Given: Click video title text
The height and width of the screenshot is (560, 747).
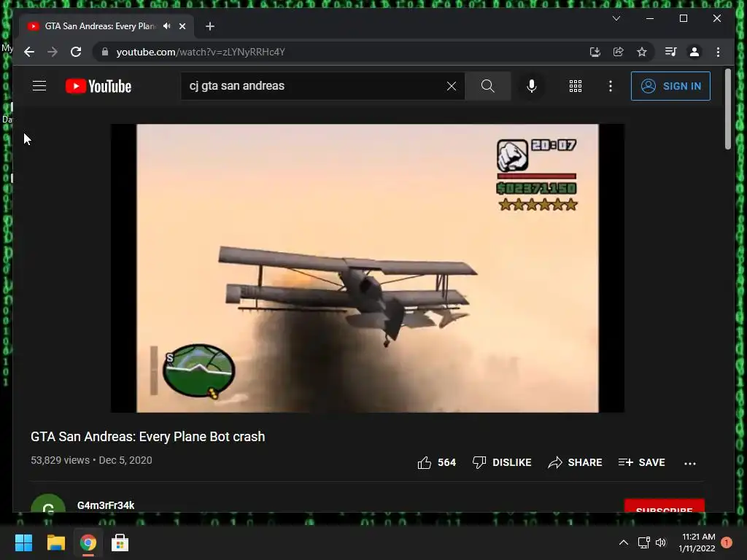Looking at the screenshot, I should click(x=147, y=437).
